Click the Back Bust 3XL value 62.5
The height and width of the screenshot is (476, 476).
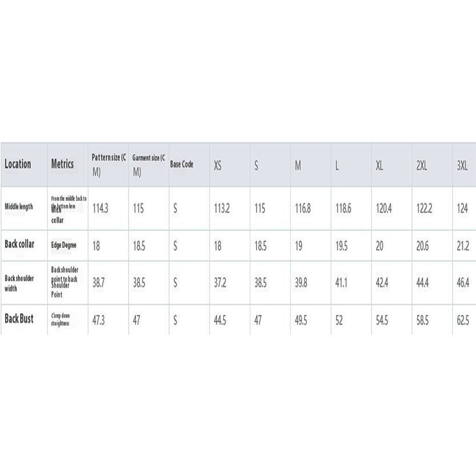tap(462, 320)
